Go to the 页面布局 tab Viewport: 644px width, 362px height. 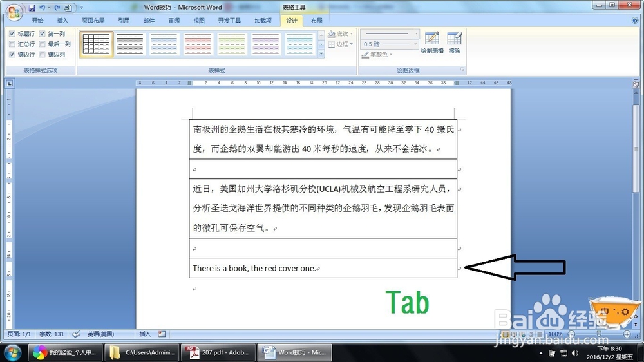[93, 21]
